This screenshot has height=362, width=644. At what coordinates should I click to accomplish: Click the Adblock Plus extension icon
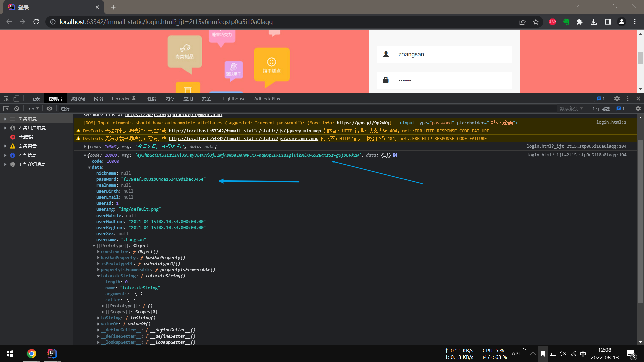pos(552,22)
